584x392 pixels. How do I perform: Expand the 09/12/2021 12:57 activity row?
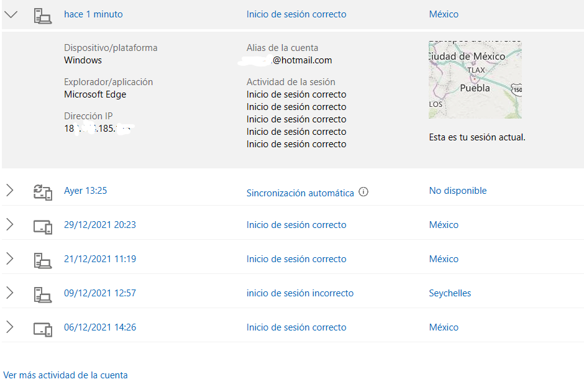tap(10, 293)
